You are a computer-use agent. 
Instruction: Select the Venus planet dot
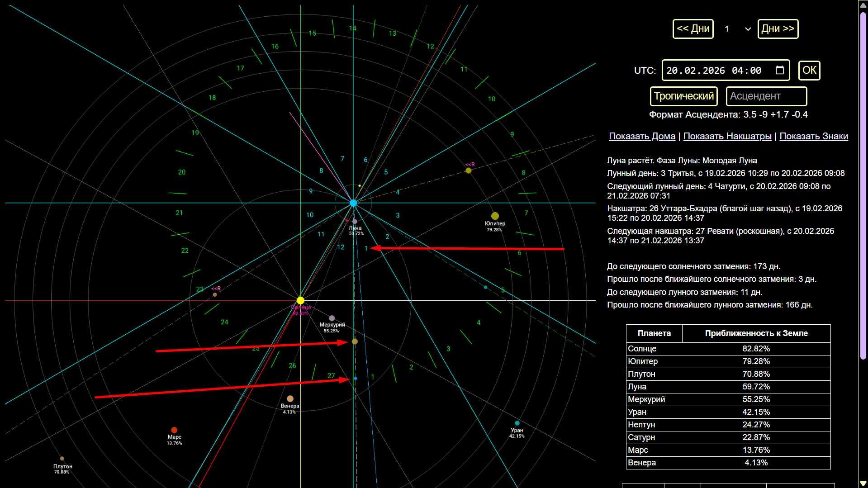point(290,398)
